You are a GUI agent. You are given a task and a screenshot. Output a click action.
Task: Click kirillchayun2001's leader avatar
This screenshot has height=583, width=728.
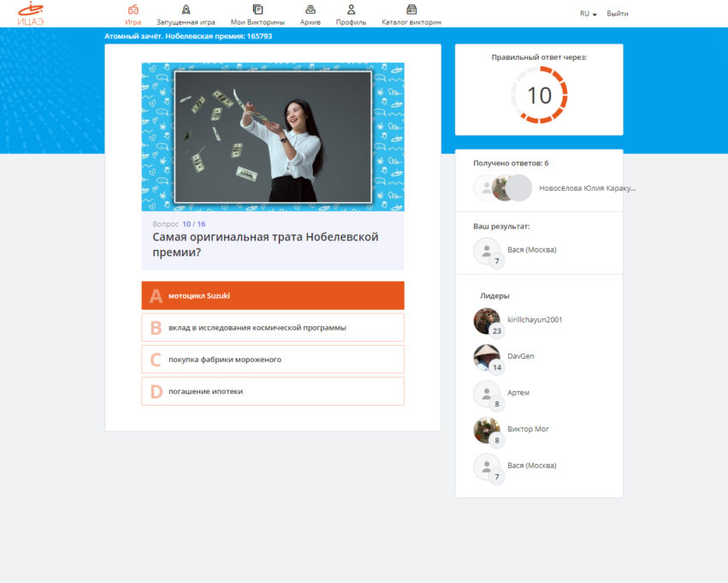486,320
